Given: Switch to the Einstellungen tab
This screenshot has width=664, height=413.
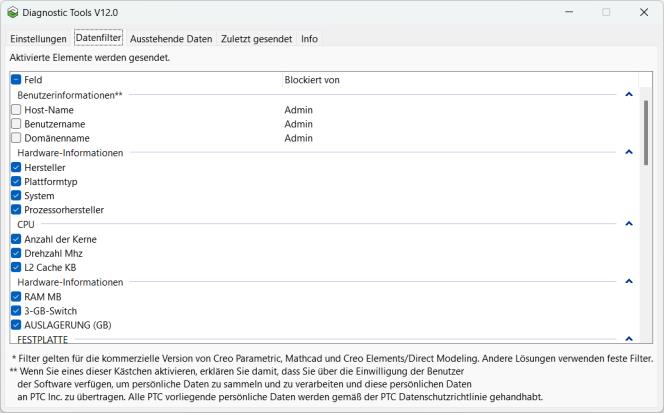Looking at the screenshot, I should tap(38, 39).
